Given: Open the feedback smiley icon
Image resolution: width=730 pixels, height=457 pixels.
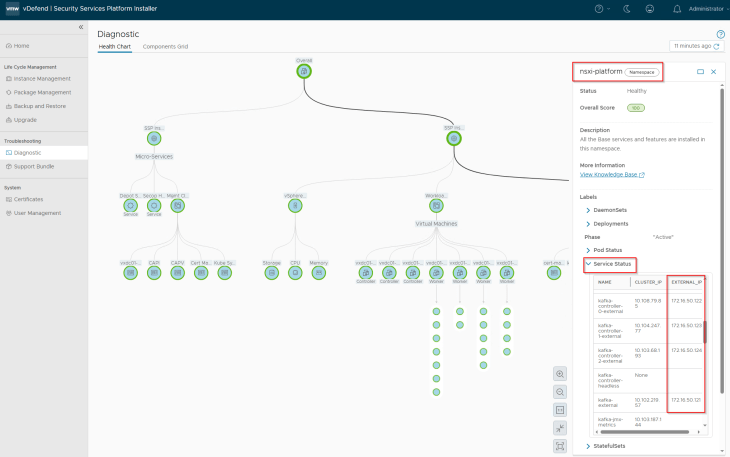Looking at the screenshot, I should 651,9.
